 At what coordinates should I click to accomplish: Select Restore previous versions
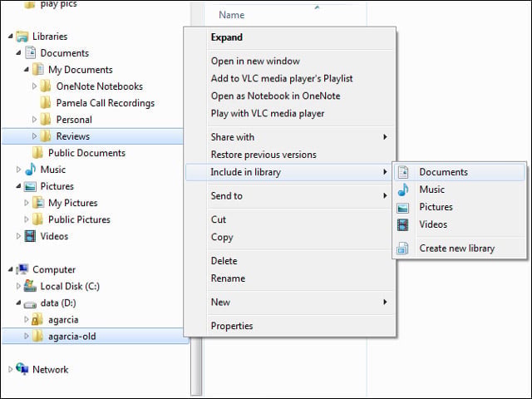click(290, 155)
